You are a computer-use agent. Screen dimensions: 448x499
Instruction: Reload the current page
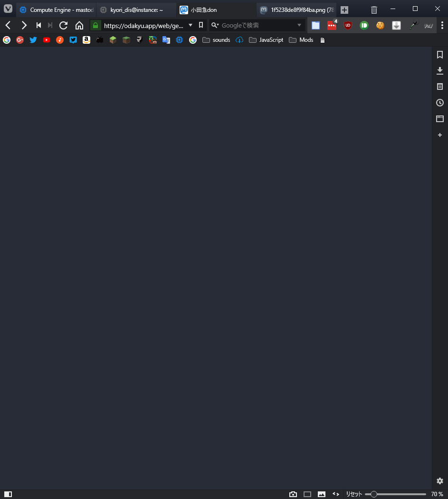click(x=63, y=25)
